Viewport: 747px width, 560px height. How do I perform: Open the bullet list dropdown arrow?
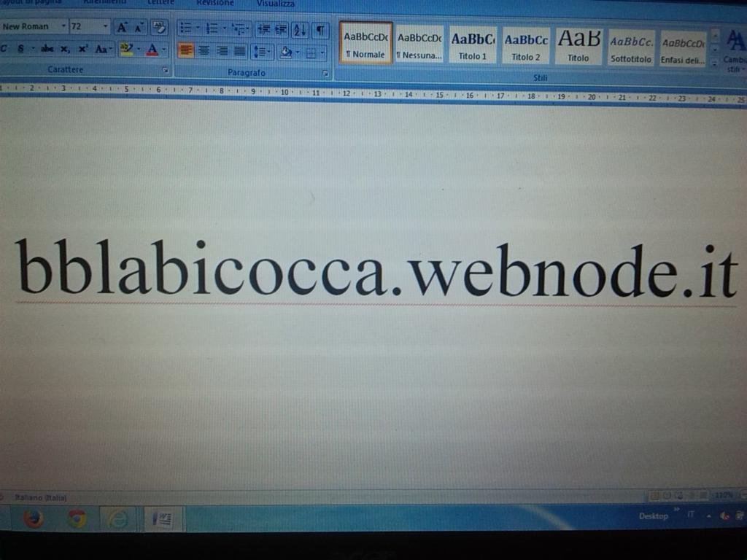(198, 28)
